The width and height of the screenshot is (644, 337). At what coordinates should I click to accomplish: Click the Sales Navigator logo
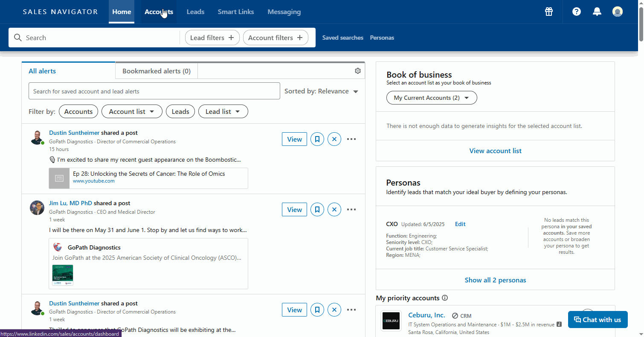coord(61,12)
